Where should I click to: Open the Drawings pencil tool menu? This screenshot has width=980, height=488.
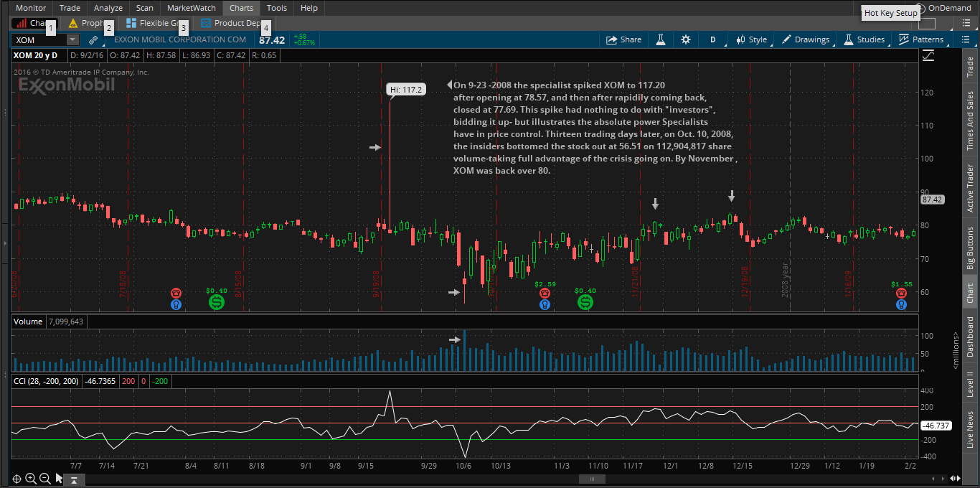click(x=805, y=40)
